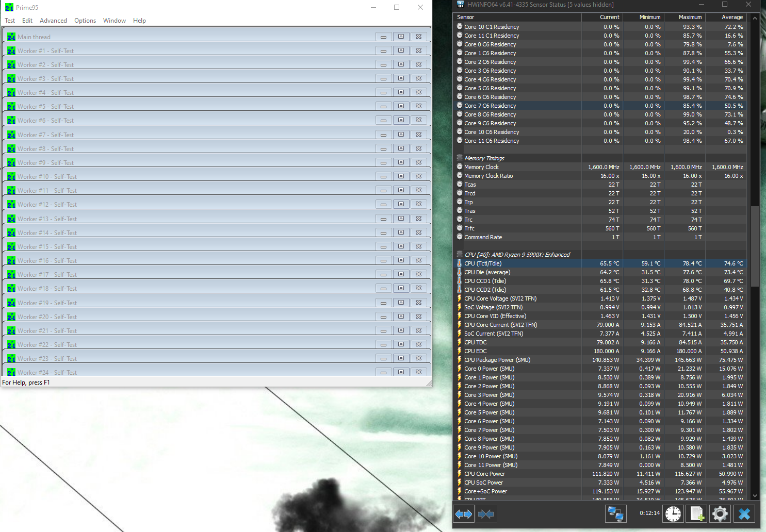Viewport: 766px width, 532px height.
Task: Click the Prime95 icon on Main thread window
Action: pos(11,37)
